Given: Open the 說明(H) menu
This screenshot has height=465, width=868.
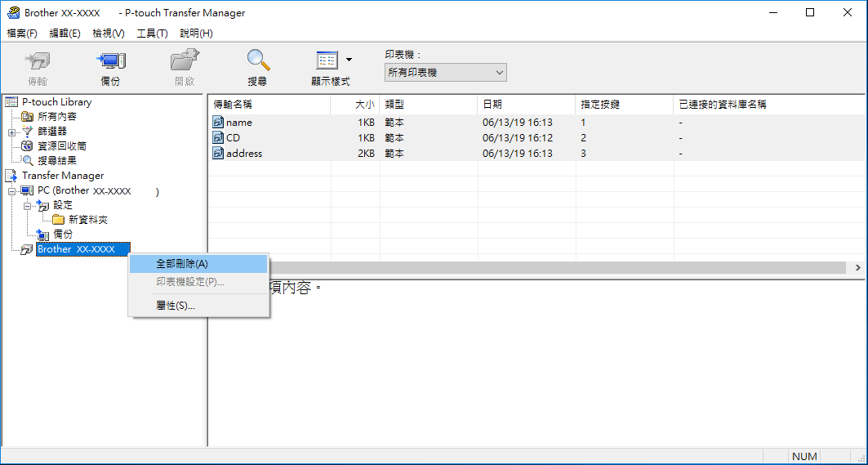Looking at the screenshot, I should pos(196,34).
